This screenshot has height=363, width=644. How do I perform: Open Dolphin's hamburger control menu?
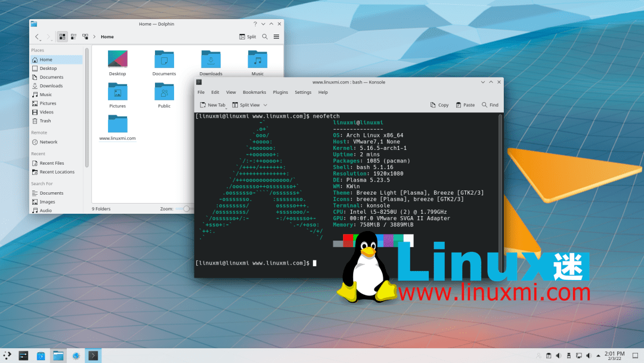click(276, 36)
